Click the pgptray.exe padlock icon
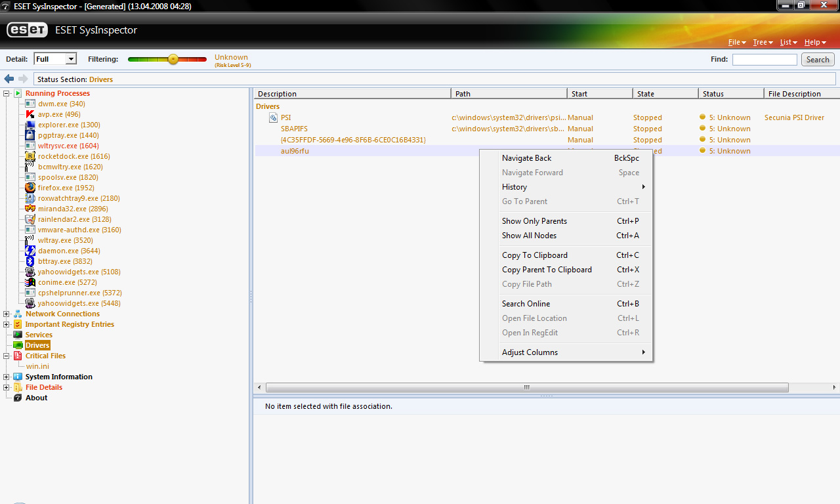 pyautogui.click(x=30, y=135)
